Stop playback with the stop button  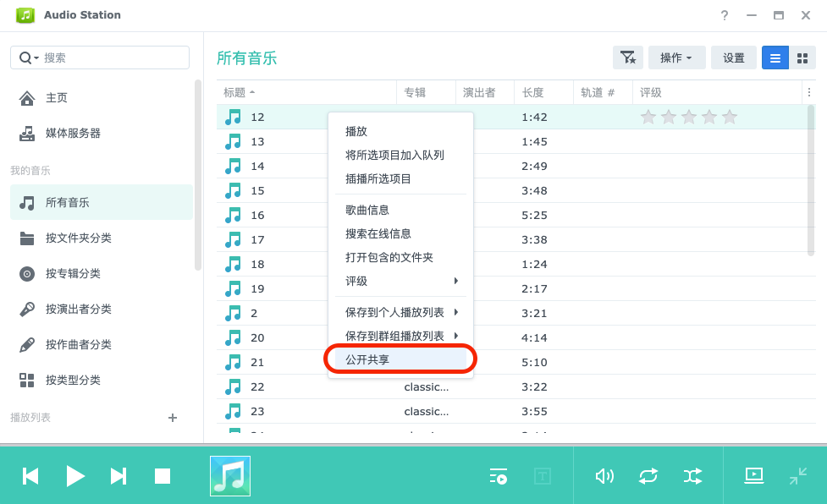tap(163, 476)
